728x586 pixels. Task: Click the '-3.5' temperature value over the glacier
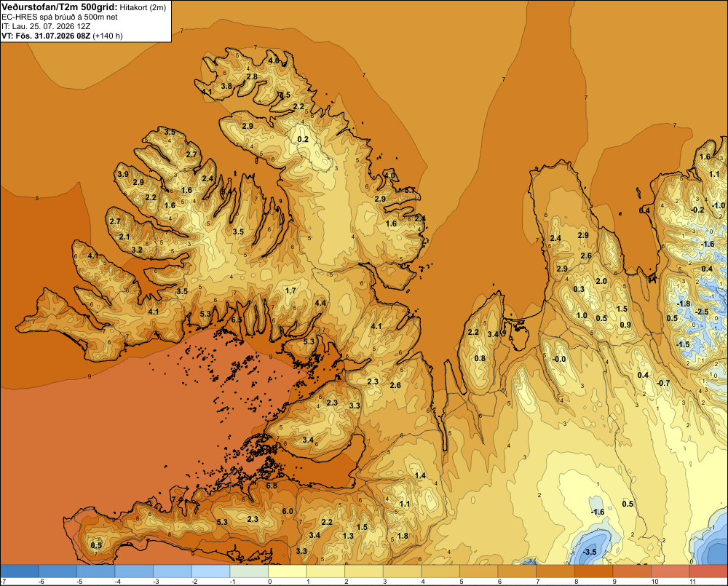coord(589,552)
